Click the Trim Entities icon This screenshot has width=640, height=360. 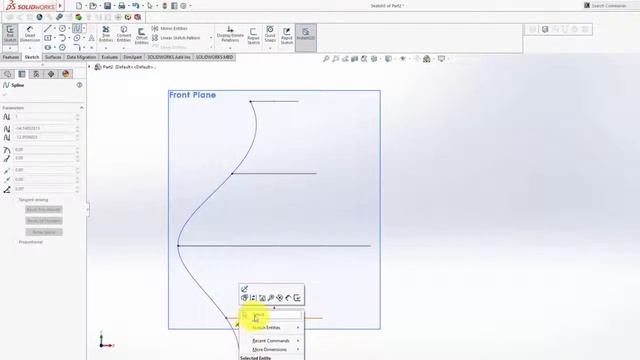click(x=106, y=34)
